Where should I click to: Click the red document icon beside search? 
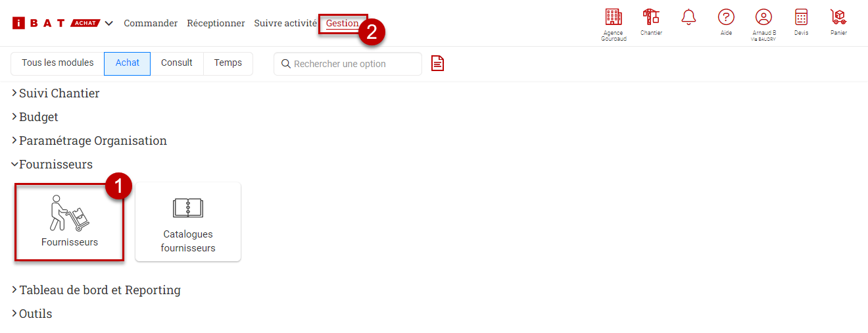pyautogui.click(x=437, y=63)
